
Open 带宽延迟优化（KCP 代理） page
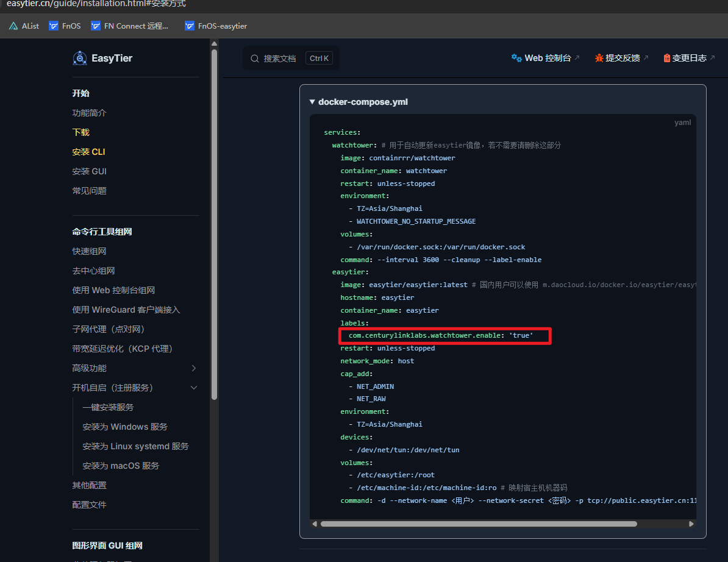[122, 349]
